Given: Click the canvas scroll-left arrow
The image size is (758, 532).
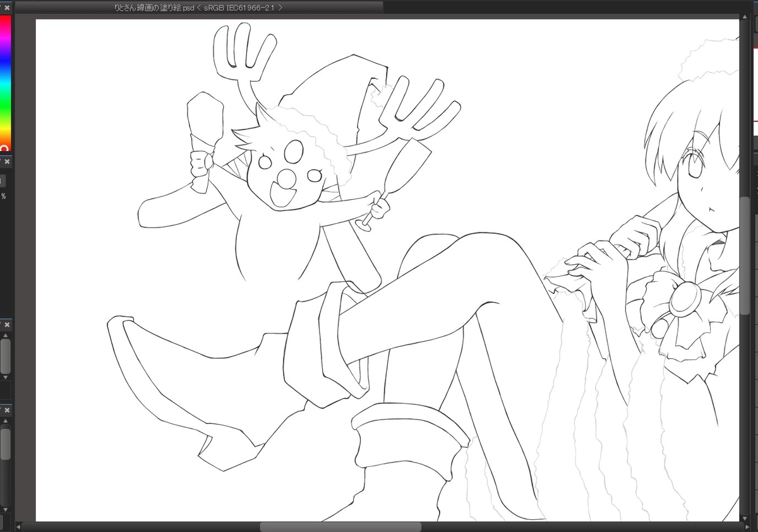Looking at the screenshot, I should (x=18, y=526).
